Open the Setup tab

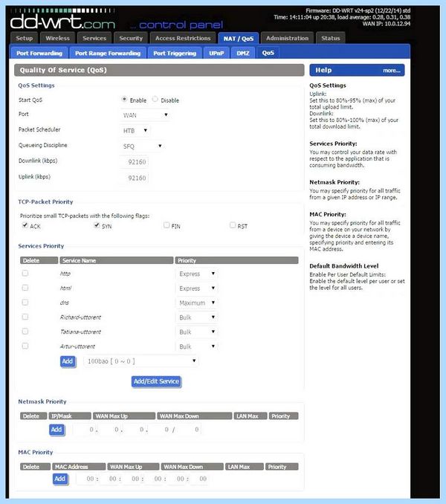click(25, 38)
